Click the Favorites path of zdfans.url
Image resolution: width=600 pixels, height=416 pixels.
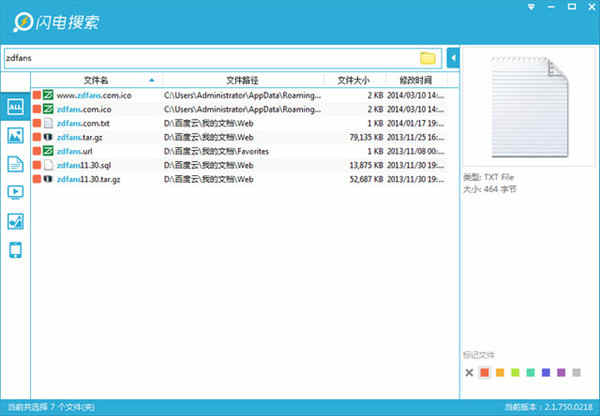pyautogui.click(x=216, y=151)
